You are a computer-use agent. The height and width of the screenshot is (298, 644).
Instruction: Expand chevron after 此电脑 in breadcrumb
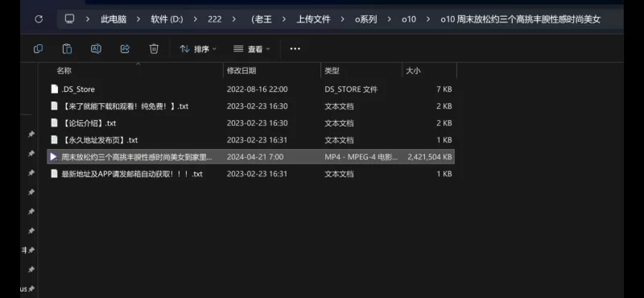pyautogui.click(x=138, y=19)
